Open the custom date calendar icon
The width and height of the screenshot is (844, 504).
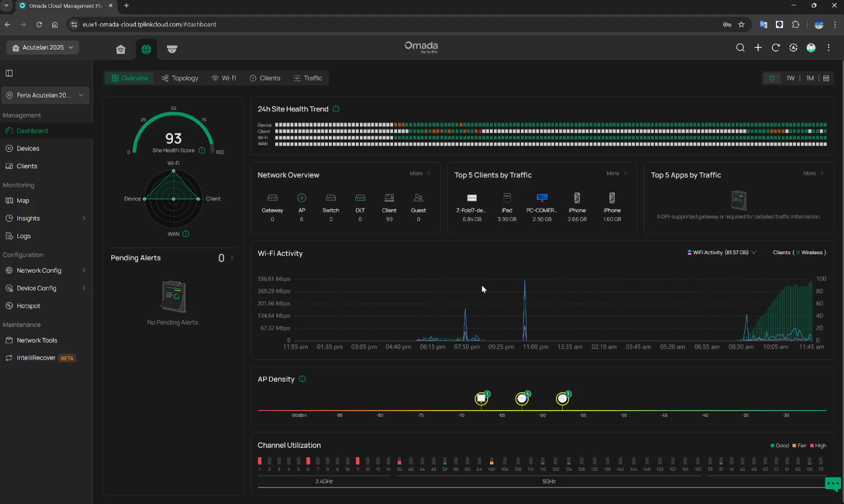826,78
